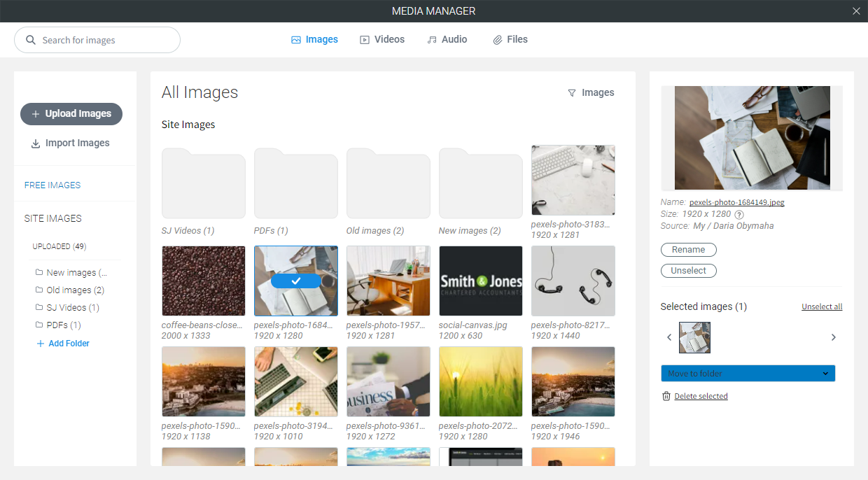Open the FREE IMAGES section
This screenshot has width=868, height=480.
coord(52,185)
